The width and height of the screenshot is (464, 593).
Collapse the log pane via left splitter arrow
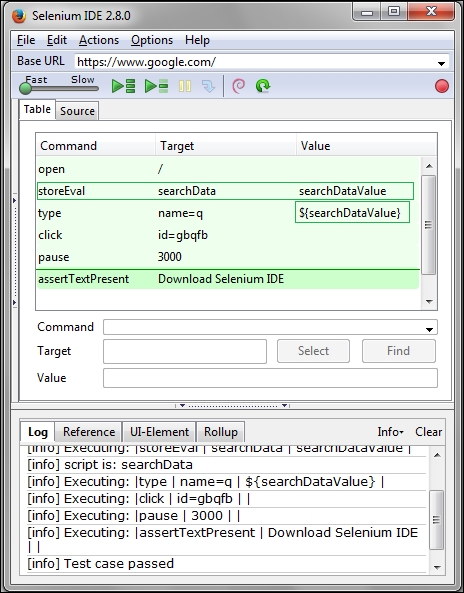(x=182, y=406)
